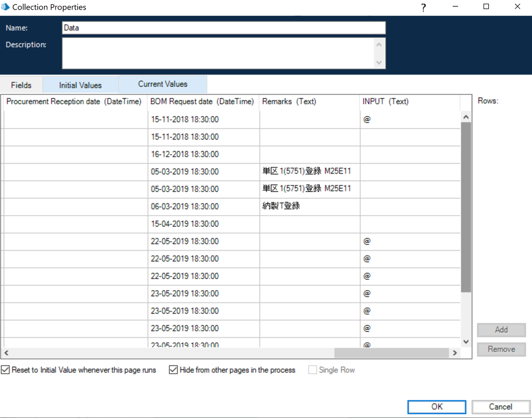
Task: Toggle Hide from other pages checkbox
Action: click(x=173, y=370)
